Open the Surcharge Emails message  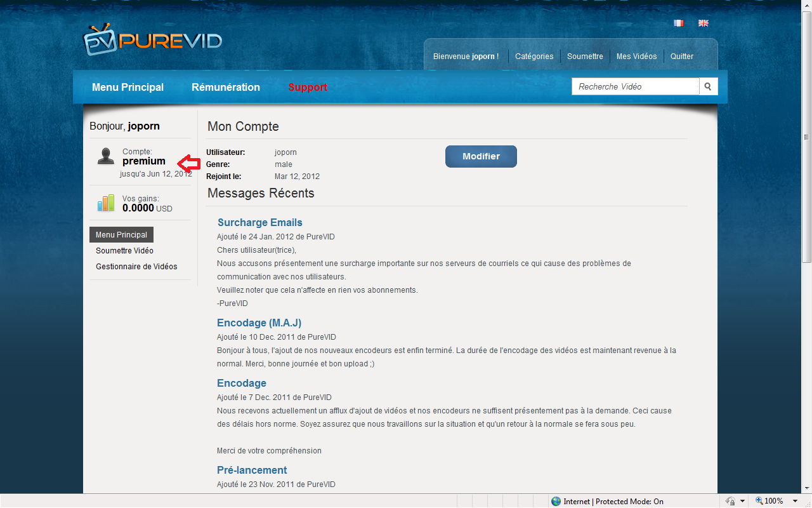tap(260, 222)
